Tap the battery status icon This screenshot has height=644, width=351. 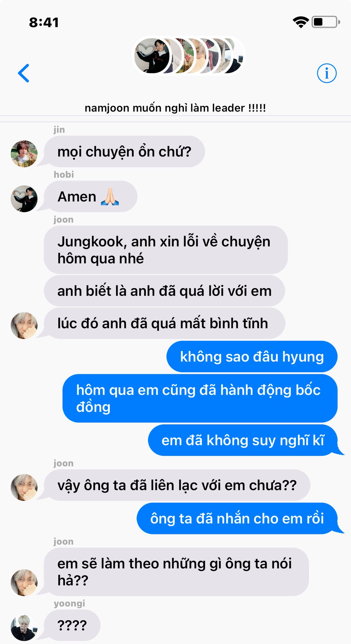326,22
